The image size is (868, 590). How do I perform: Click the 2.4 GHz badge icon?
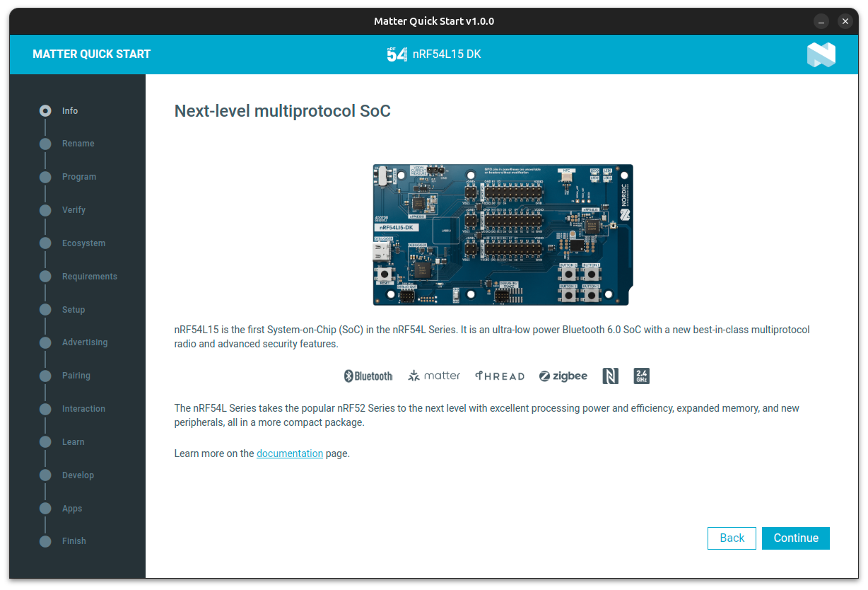(642, 376)
